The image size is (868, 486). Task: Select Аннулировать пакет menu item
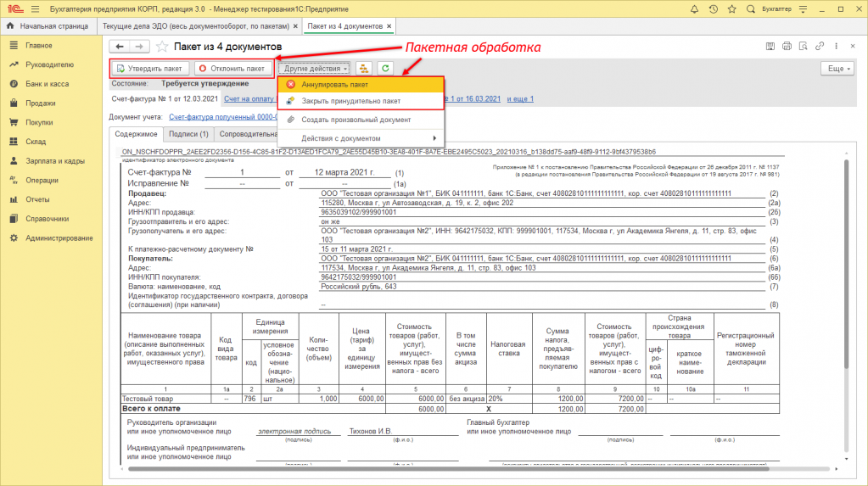pyautogui.click(x=361, y=85)
